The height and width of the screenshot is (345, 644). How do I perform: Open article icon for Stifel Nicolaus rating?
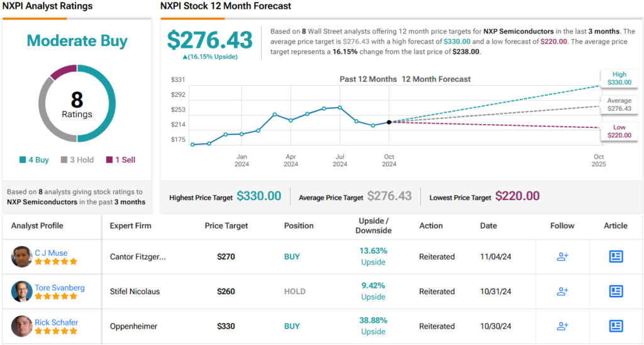click(x=616, y=291)
